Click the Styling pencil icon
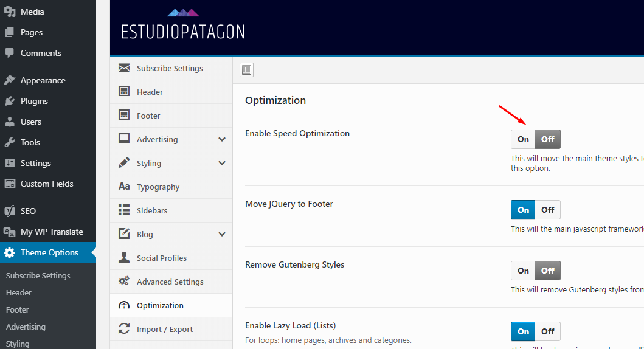This screenshot has width=644, height=349. (x=124, y=162)
